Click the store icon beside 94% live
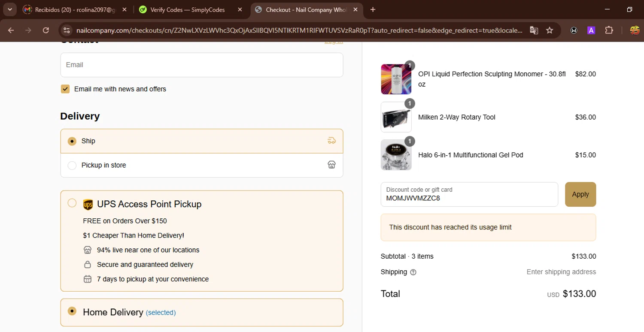This screenshot has height=332, width=644. [x=88, y=250]
